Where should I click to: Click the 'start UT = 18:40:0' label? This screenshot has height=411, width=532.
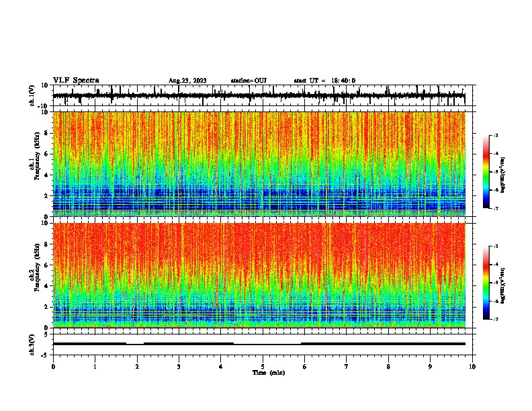click(x=324, y=81)
